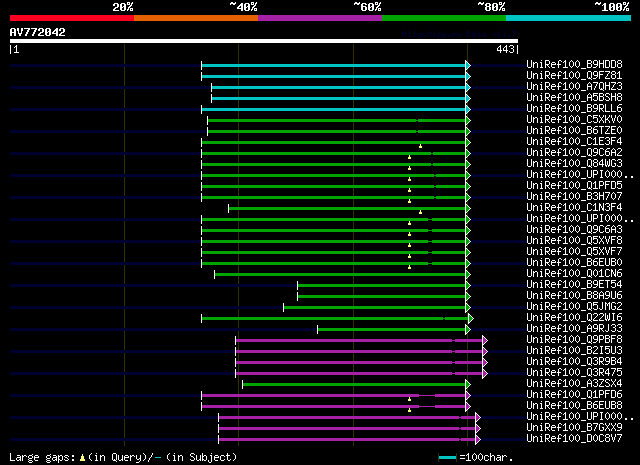Select the UniRef100_B2I5U3 label
640x465 pixels.
point(574,351)
